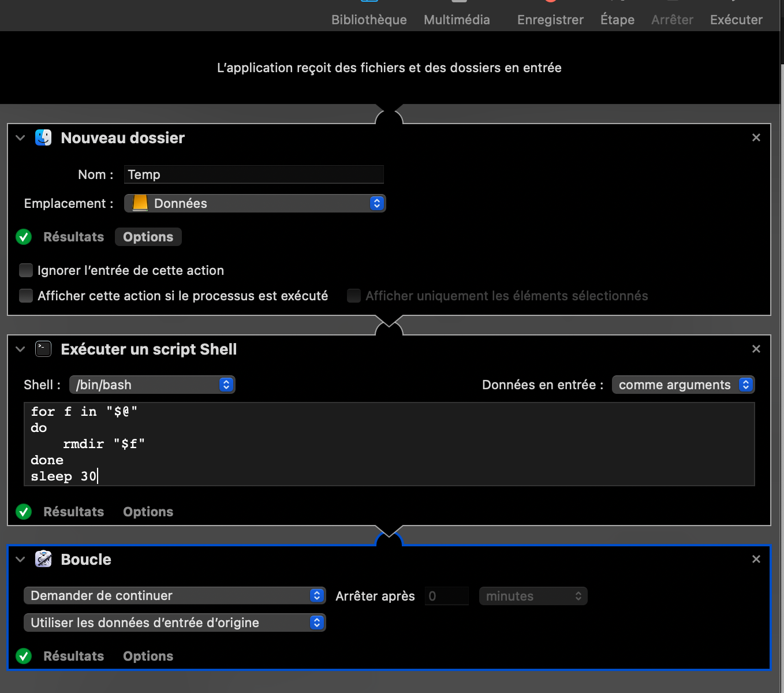
Task: Collapse the Exécuter un script Shell action
Action: [20, 349]
